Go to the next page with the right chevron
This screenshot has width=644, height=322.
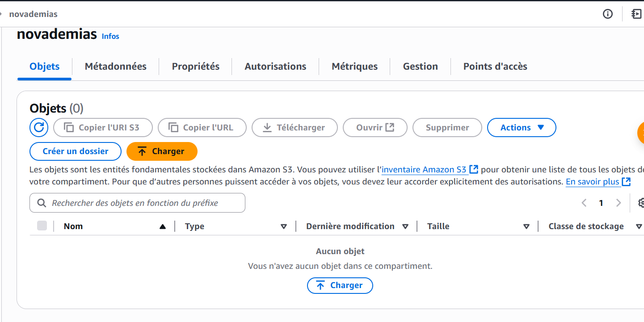(619, 203)
